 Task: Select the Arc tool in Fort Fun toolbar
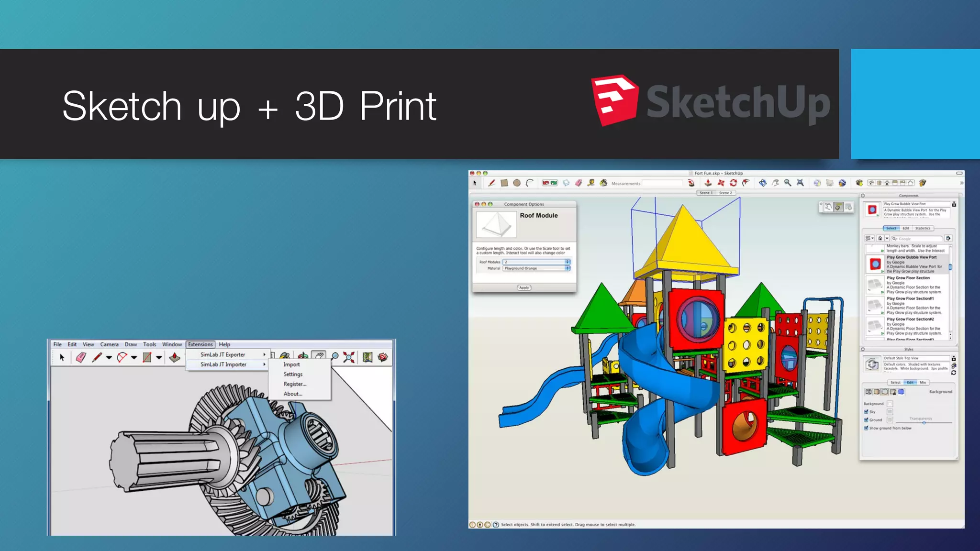click(x=529, y=183)
